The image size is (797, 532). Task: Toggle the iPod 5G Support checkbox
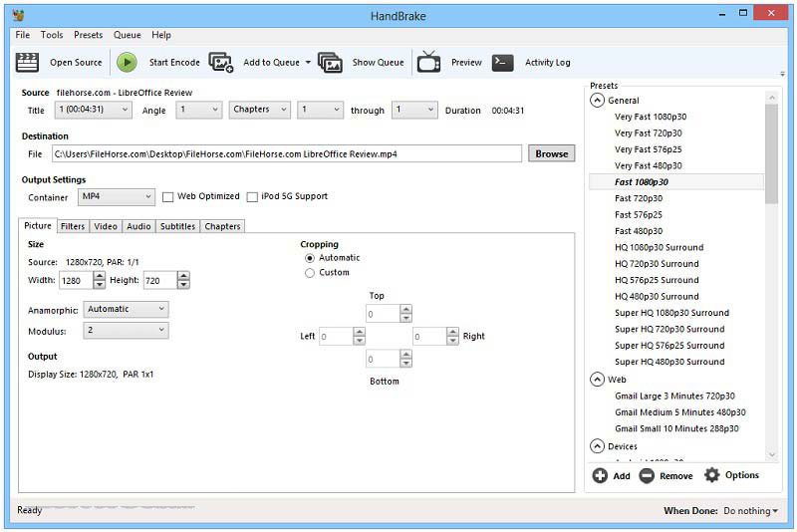click(x=252, y=197)
